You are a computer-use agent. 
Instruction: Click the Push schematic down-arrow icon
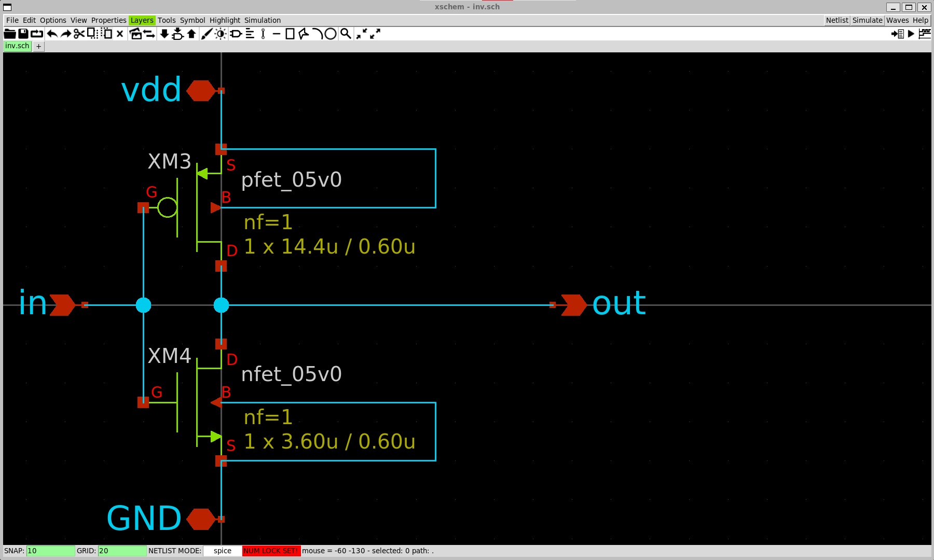coord(164,34)
